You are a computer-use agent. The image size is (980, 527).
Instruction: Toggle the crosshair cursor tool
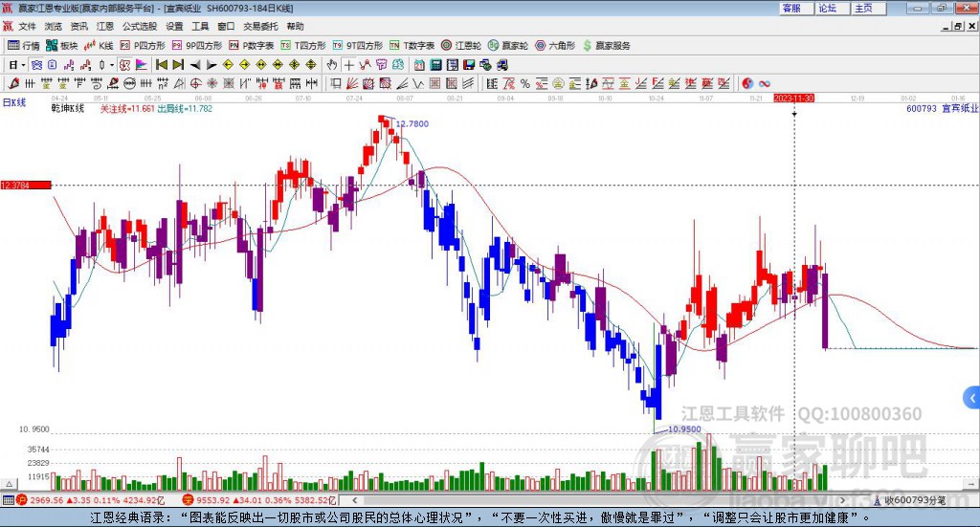point(348,65)
